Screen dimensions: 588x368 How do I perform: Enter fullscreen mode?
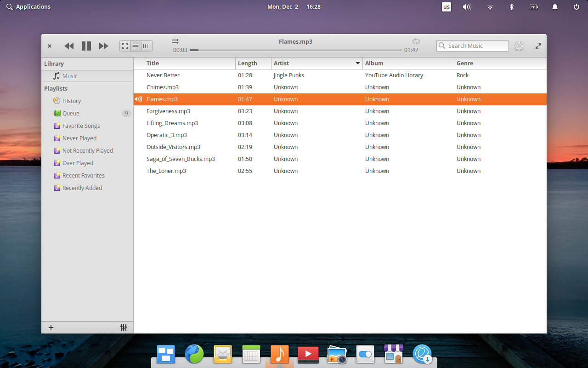click(538, 46)
